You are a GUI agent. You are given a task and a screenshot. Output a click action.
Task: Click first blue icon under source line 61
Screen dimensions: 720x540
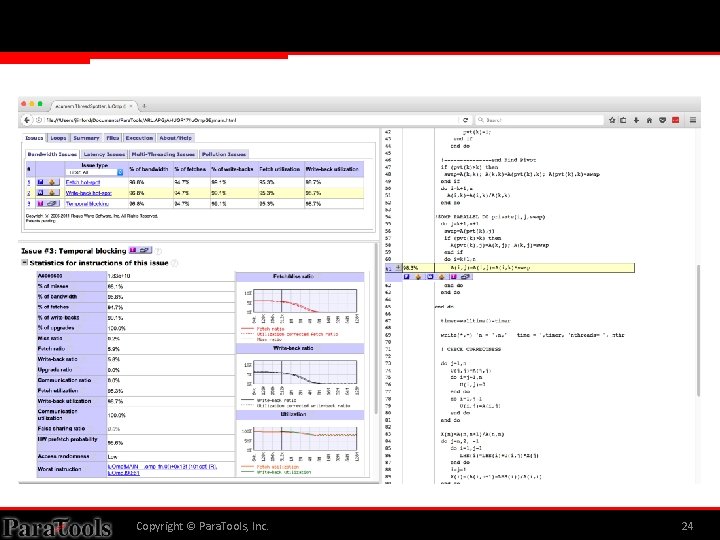[x=406, y=277]
